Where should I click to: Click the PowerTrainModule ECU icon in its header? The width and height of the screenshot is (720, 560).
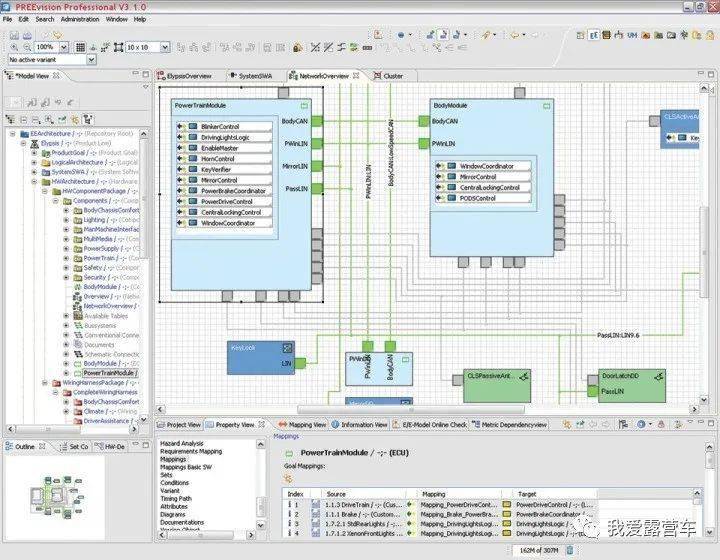(304, 106)
